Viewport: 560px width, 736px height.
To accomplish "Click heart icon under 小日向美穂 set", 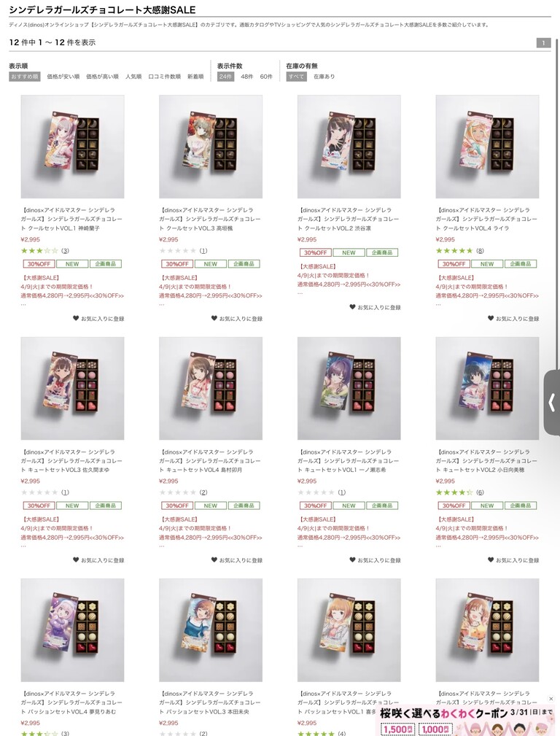I will (491, 559).
